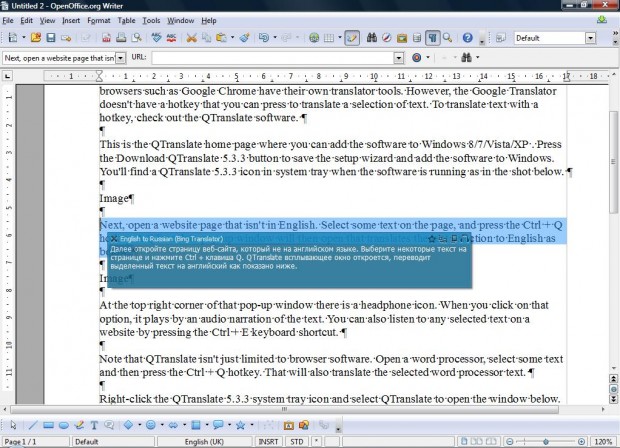This screenshot has width=620, height=448.
Task: Paste from clipboard with the Paste icon
Action: [x=221, y=38]
